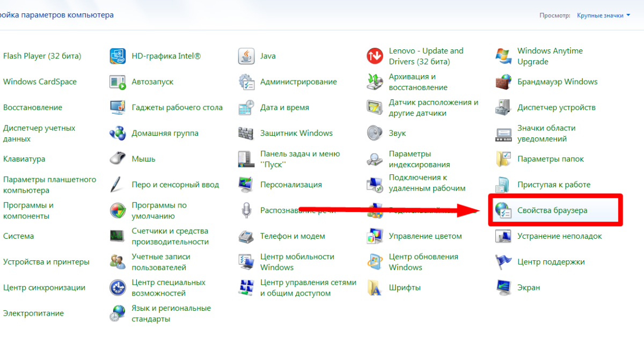
Task: Click Телефон и модем icon
Action: tap(246, 236)
